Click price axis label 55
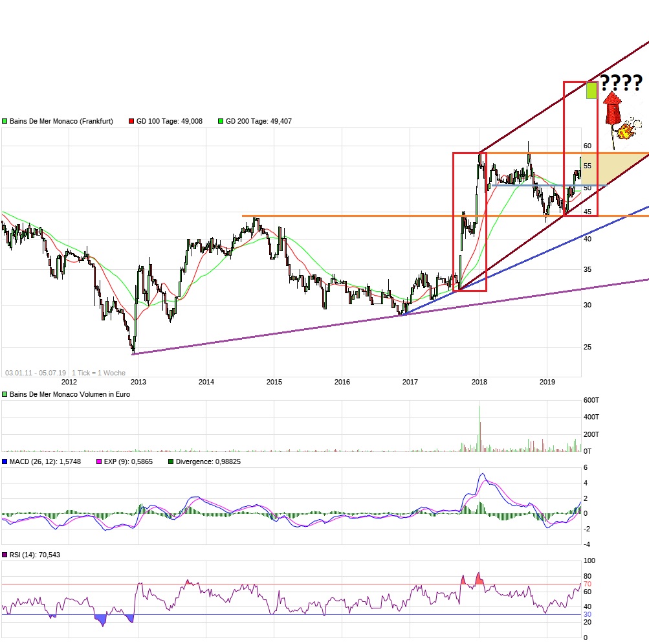The width and height of the screenshot is (649, 644). coord(588,166)
